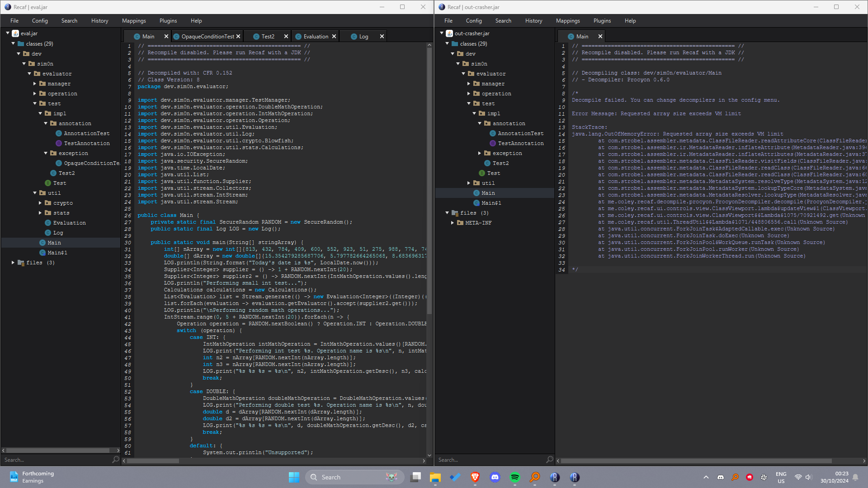Screen dimensions: 868x488
Task: Select Main class in eval.jar tree
Action: point(61,243)
